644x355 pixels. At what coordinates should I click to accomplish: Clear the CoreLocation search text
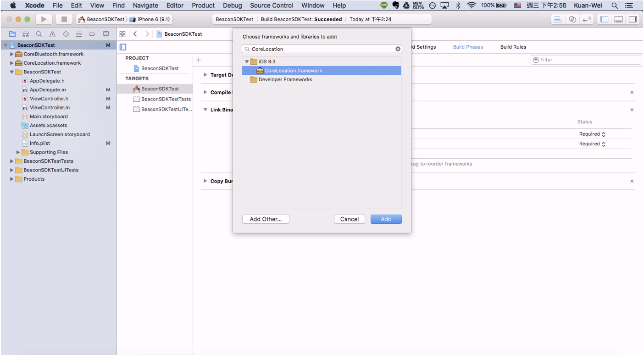click(x=398, y=49)
